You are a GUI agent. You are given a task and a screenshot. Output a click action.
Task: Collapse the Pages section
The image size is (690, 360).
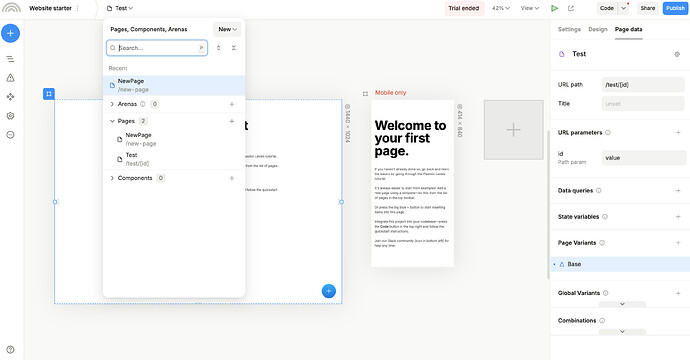pos(112,121)
